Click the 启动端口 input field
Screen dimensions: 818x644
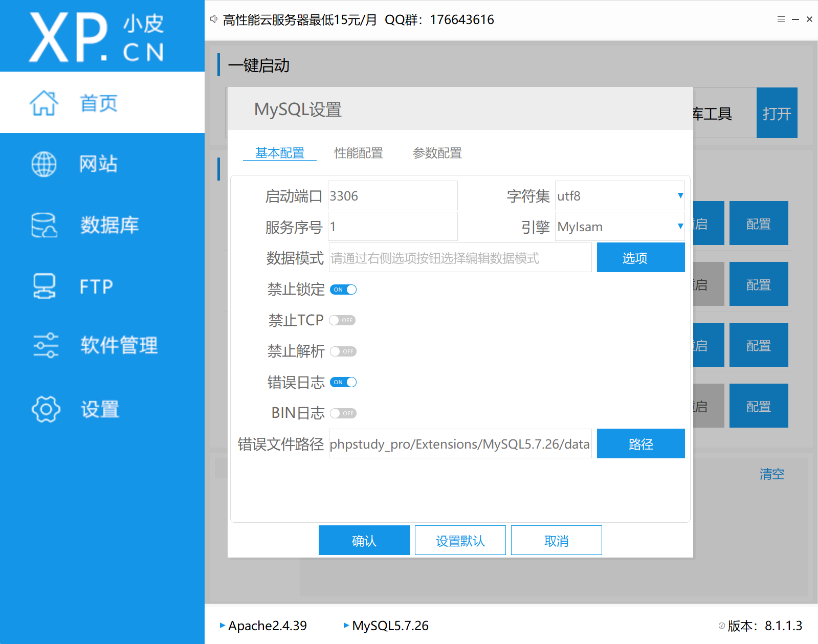tap(392, 195)
